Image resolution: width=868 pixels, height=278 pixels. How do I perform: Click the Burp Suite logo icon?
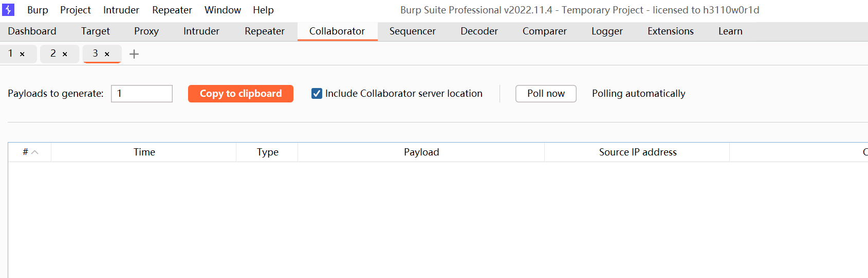8,10
